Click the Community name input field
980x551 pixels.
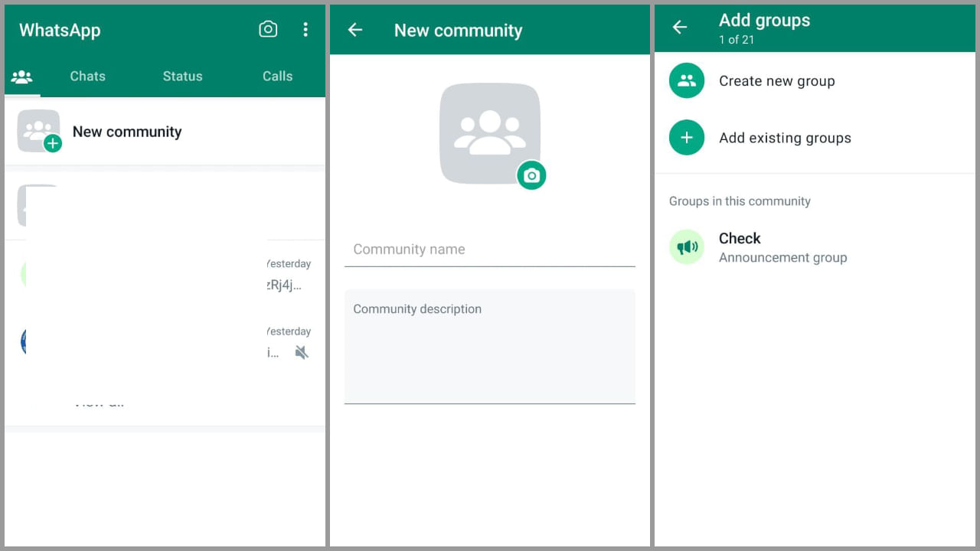(490, 249)
